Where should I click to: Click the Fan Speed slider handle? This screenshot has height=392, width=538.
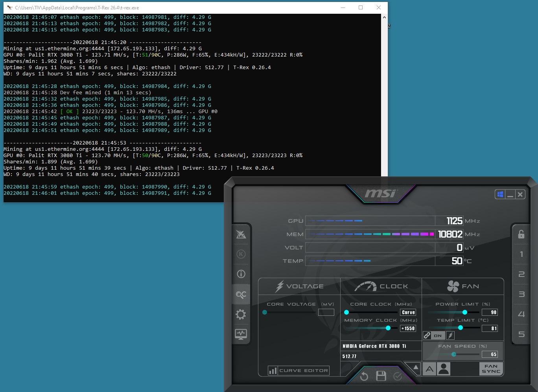click(454, 354)
